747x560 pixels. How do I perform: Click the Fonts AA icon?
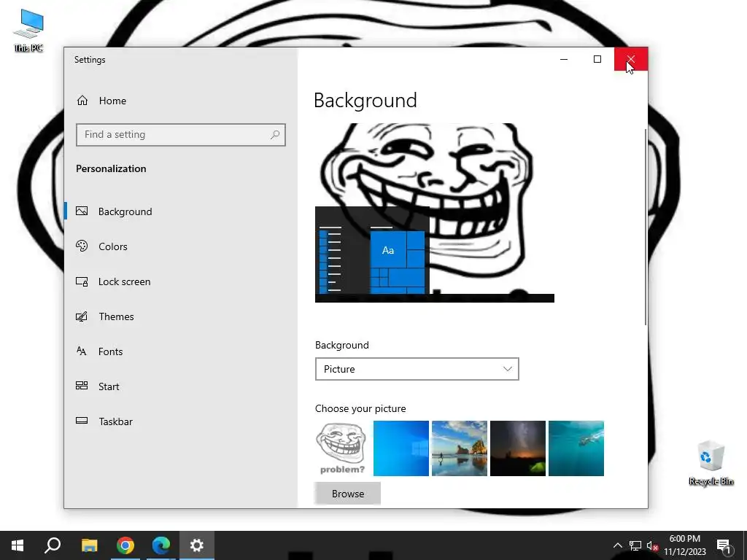click(x=82, y=351)
